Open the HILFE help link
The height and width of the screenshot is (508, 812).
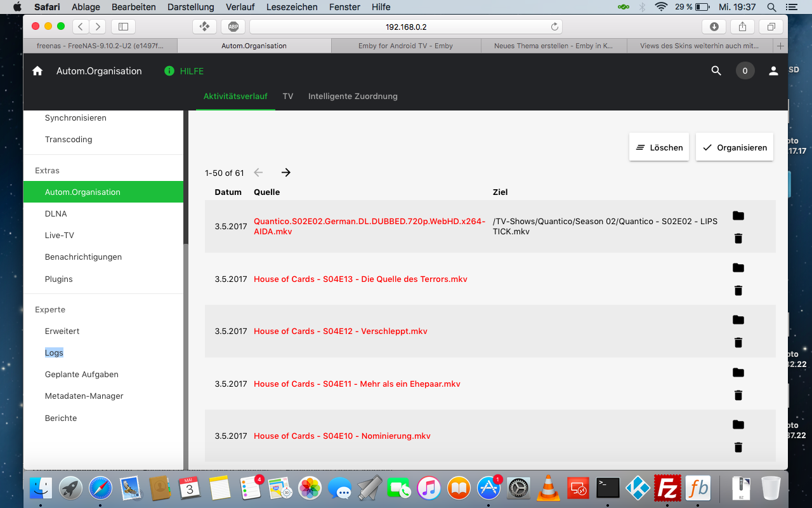(x=185, y=71)
